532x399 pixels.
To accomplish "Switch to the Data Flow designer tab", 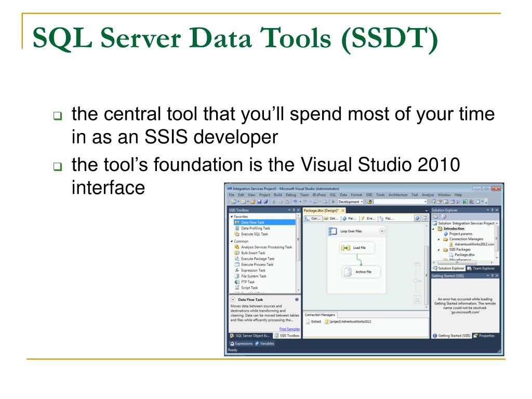I will [x=331, y=219].
